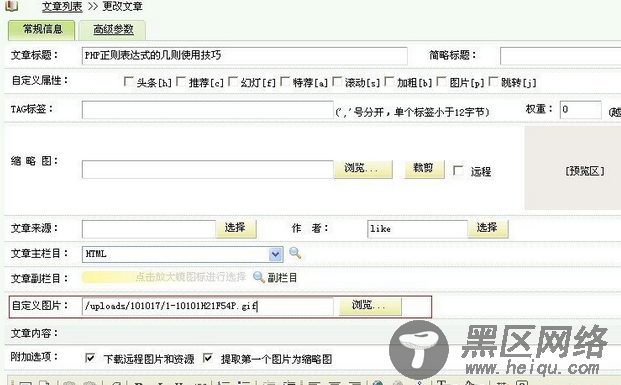Click the 作者 field containing like
621x385 pixels.
[x=417, y=229]
